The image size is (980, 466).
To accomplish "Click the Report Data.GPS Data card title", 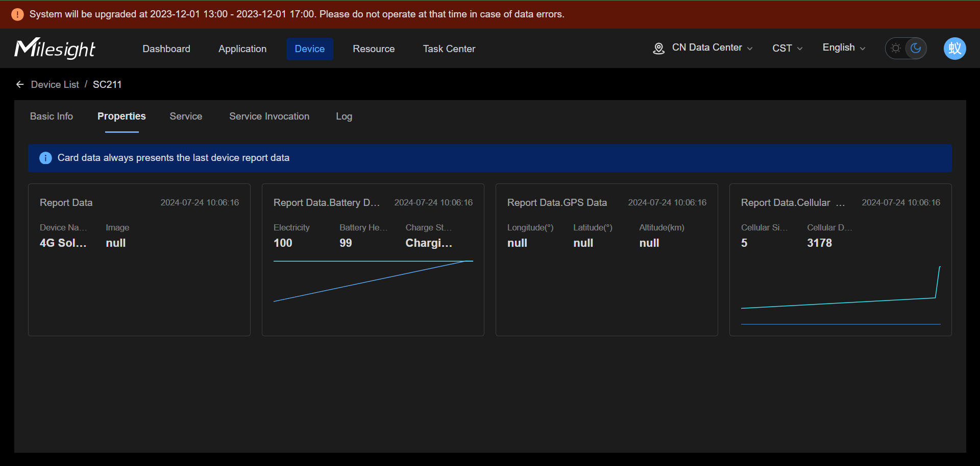I will (x=557, y=202).
